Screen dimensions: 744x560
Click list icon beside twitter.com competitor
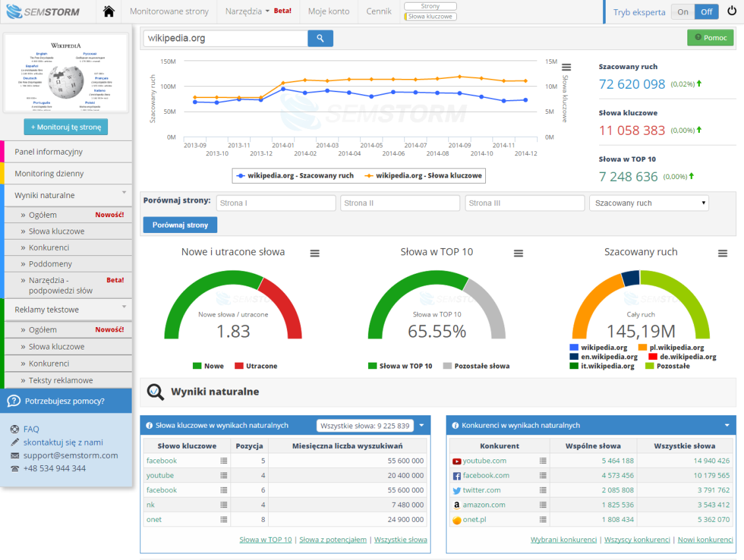point(543,490)
